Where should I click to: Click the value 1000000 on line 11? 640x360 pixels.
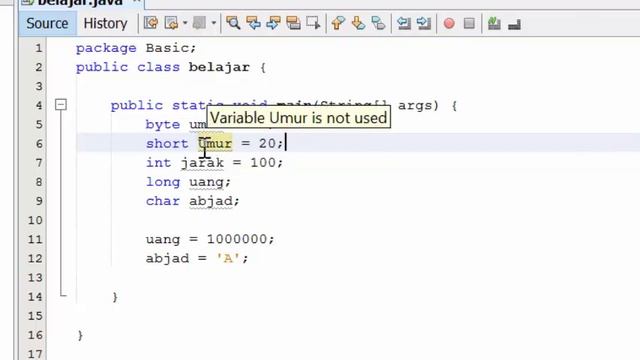[x=237, y=239]
